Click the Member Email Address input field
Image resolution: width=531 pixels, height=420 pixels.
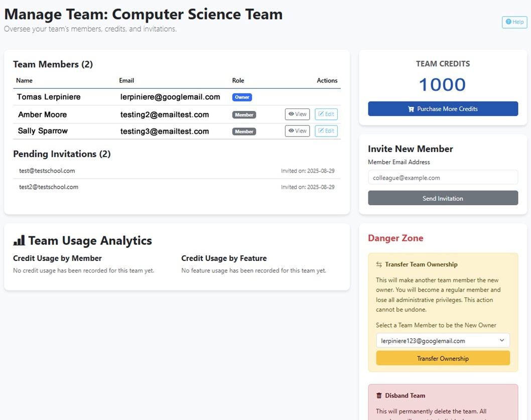point(443,177)
